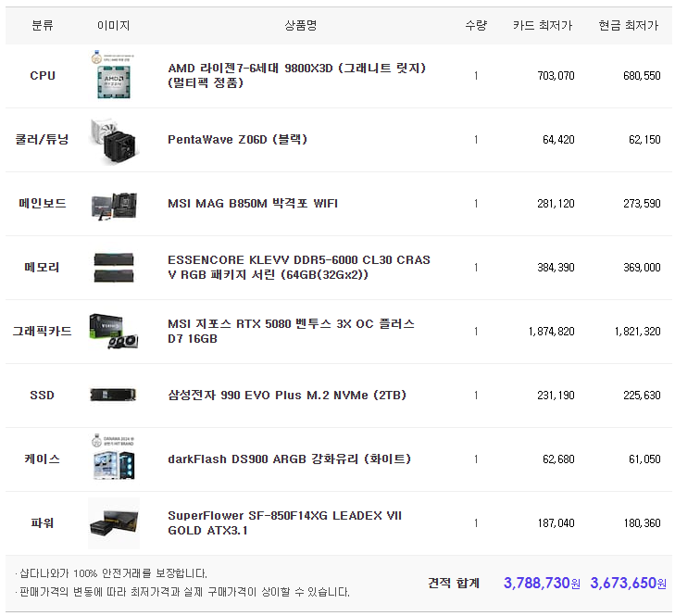Open the KLEVV DDR5 memory thumbnail
Image resolution: width=675 pixels, height=616 pixels.
click(x=114, y=268)
